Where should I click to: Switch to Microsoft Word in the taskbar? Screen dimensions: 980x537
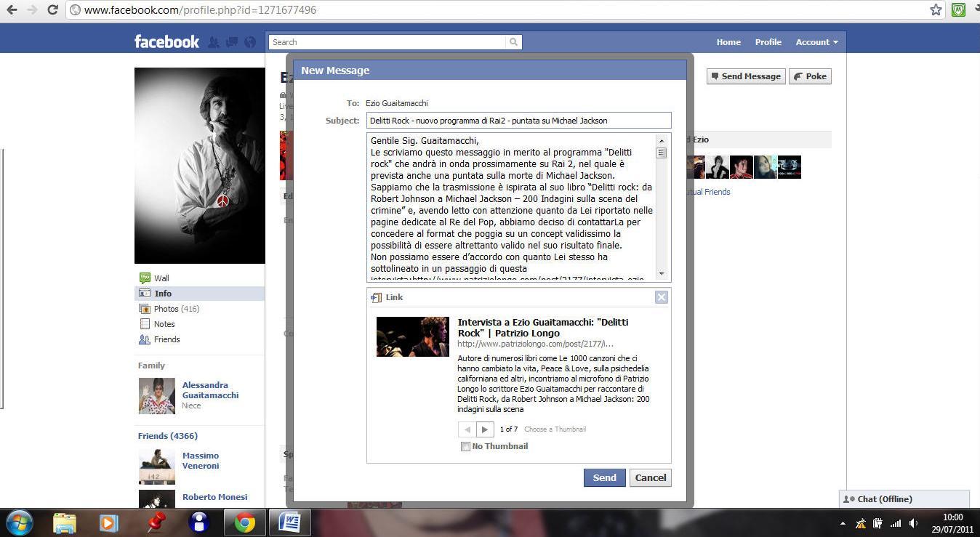[290, 522]
